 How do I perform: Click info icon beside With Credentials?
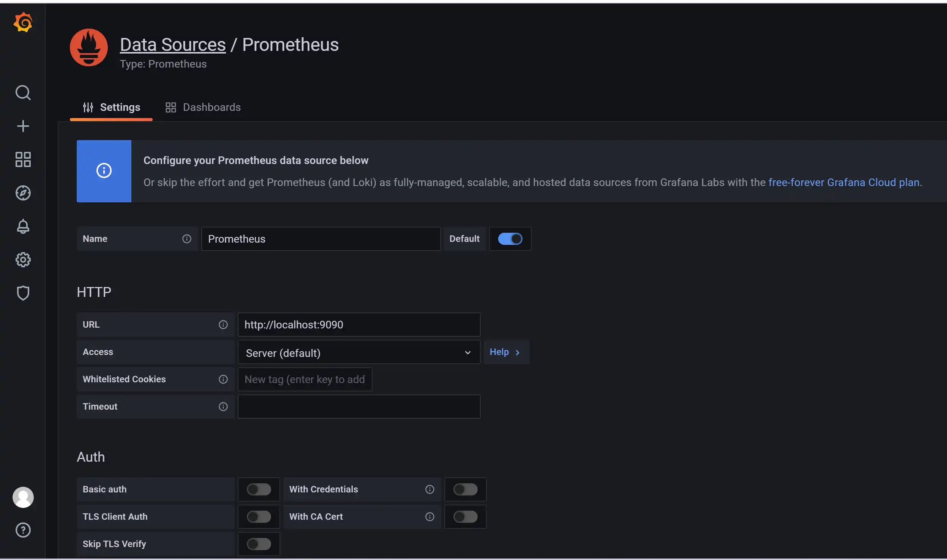(x=429, y=489)
